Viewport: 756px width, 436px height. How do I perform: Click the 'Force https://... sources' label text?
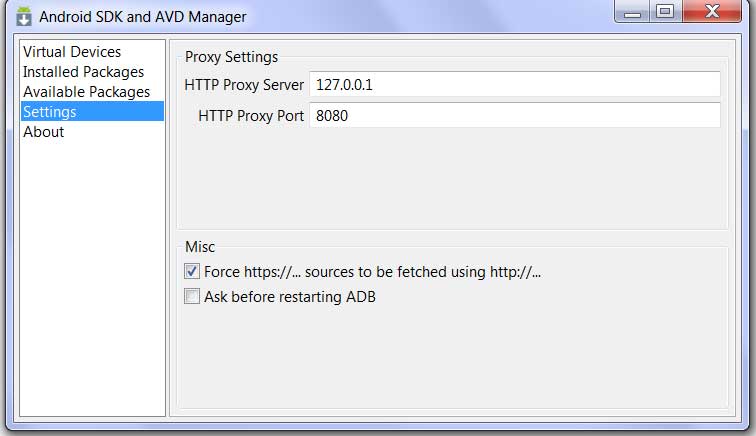tap(372, 272)
